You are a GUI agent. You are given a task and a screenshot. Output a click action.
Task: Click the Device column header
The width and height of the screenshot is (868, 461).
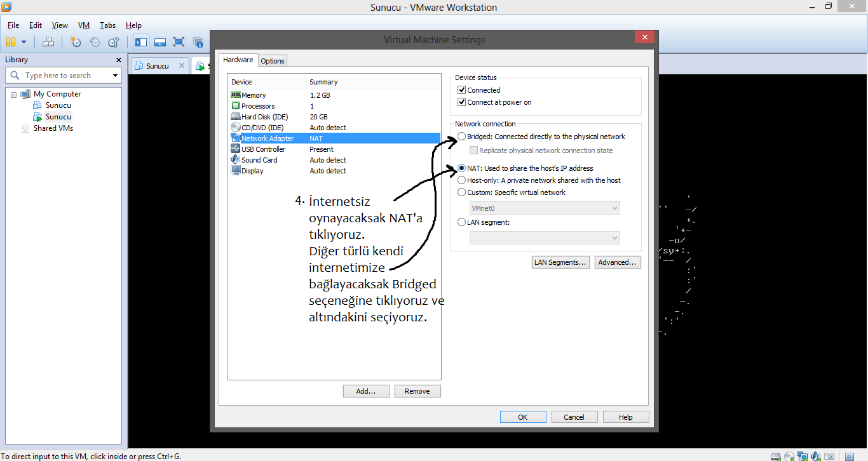click(267, 82)
